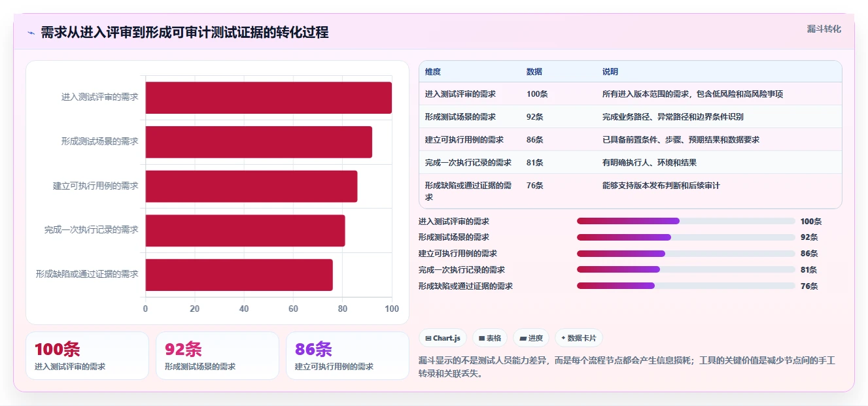Click the 数据卡片 chip

click(579, 338)
